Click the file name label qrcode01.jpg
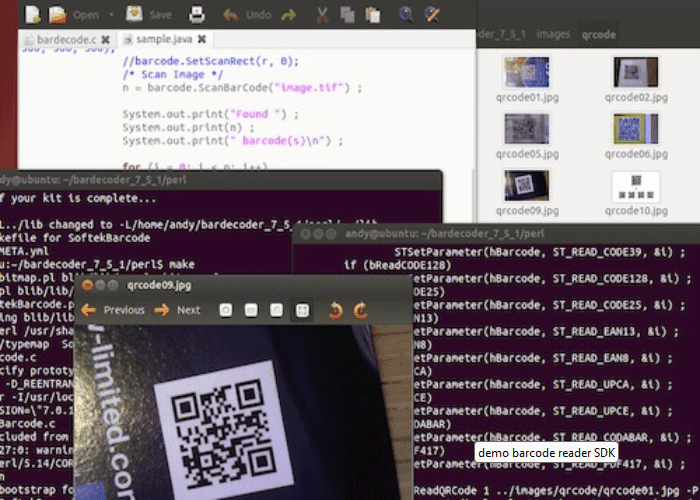This screenshot has width=700, height=500. tap(527, 97)
